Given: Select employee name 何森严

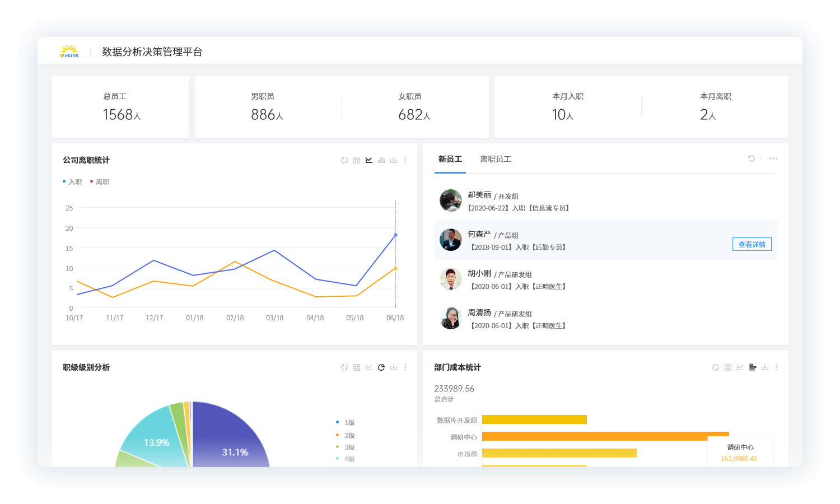Looking at the screenshot, I should 479,234.
